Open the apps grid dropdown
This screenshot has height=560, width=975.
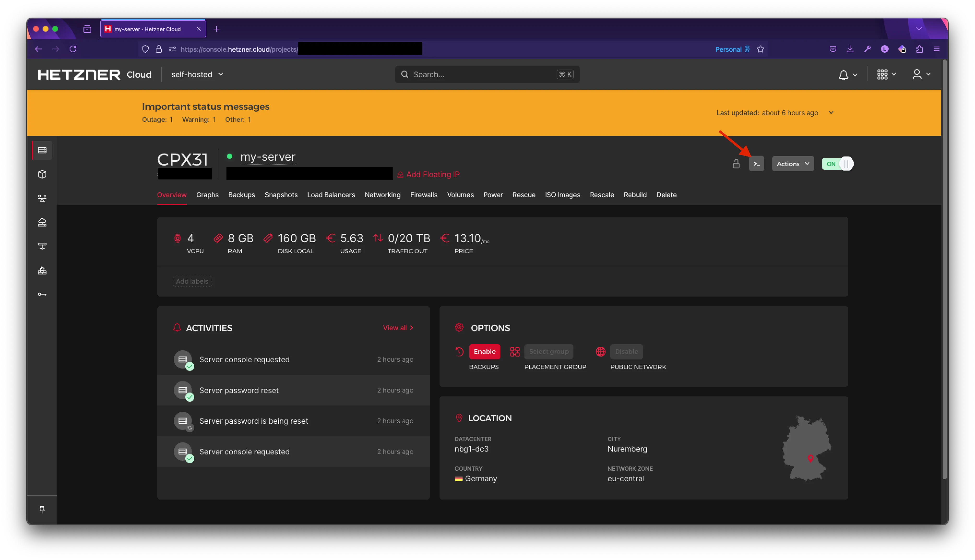coord(886,75)
